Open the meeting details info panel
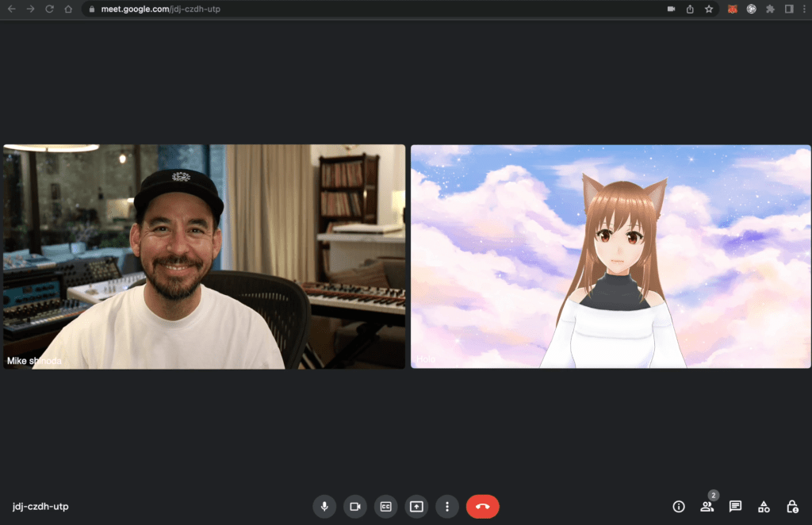812x525 pixels. point(679,506)
